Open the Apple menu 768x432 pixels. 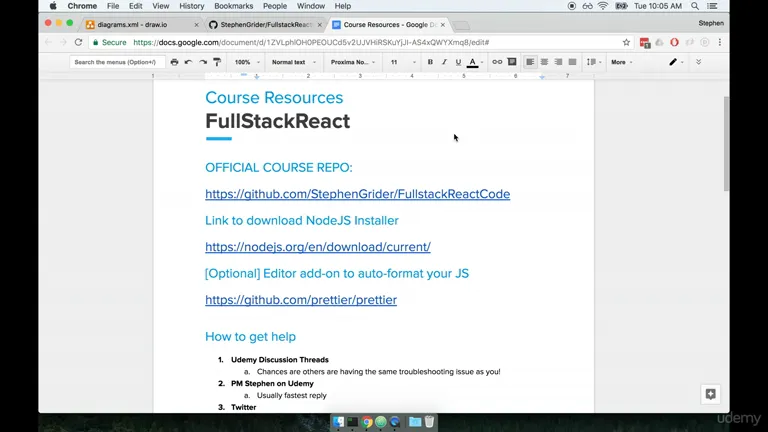(53, 6)
